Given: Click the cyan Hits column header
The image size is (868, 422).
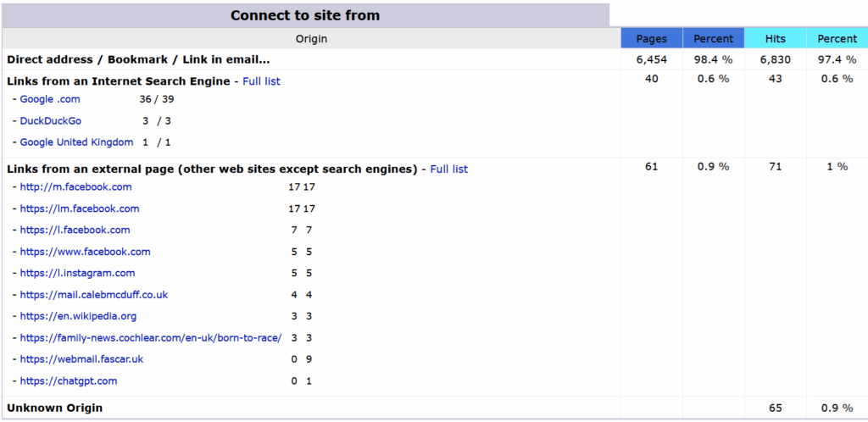Looking at the screenshot, I should tap(775, 39).
